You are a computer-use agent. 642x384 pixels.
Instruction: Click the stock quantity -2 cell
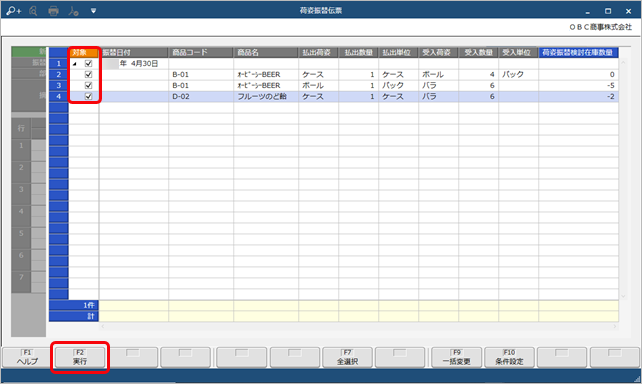coord(579,97)
